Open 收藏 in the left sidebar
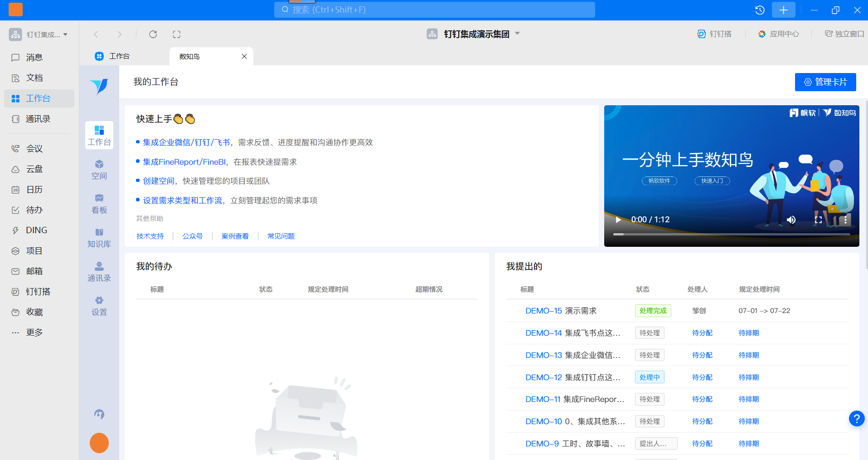This screenshot has width=868, height=460. pyautogui.click(x=39, y=312)
